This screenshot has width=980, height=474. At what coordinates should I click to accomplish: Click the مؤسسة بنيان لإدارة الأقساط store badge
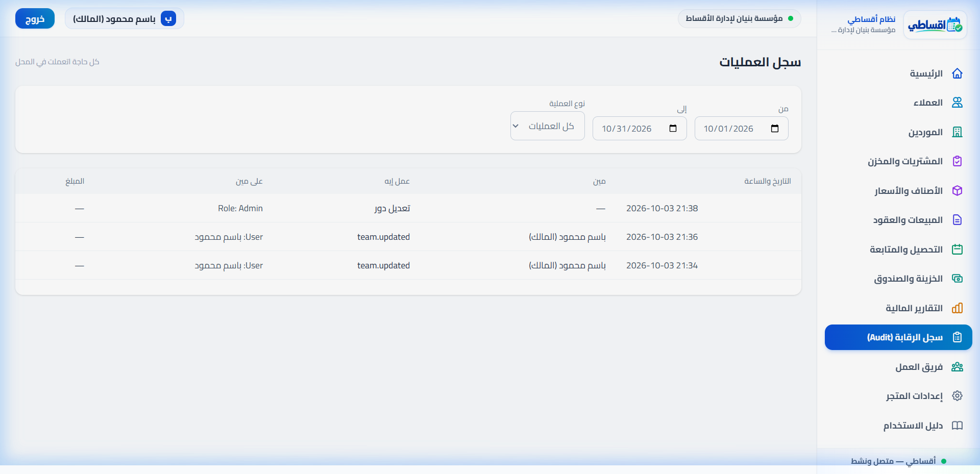point(739,18)
